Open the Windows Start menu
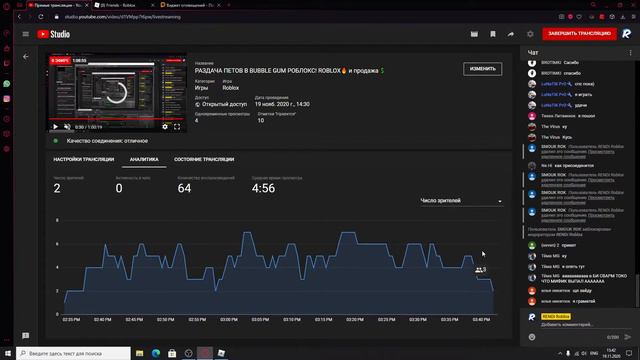 [x=8, y=353]
